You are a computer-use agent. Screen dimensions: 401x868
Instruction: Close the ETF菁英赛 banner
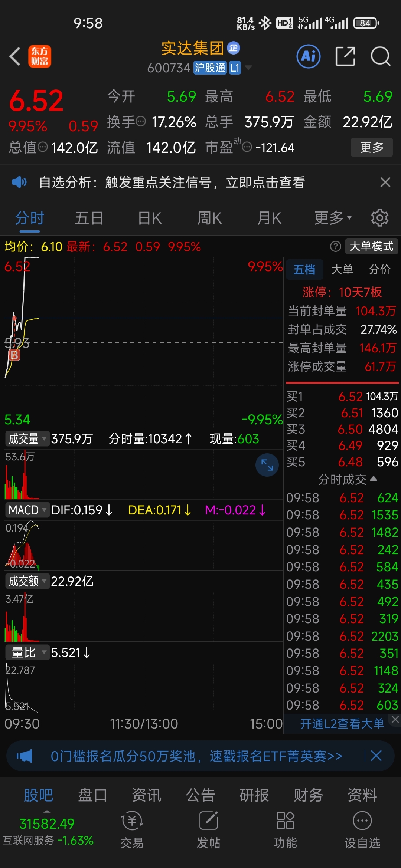point(376,756)
